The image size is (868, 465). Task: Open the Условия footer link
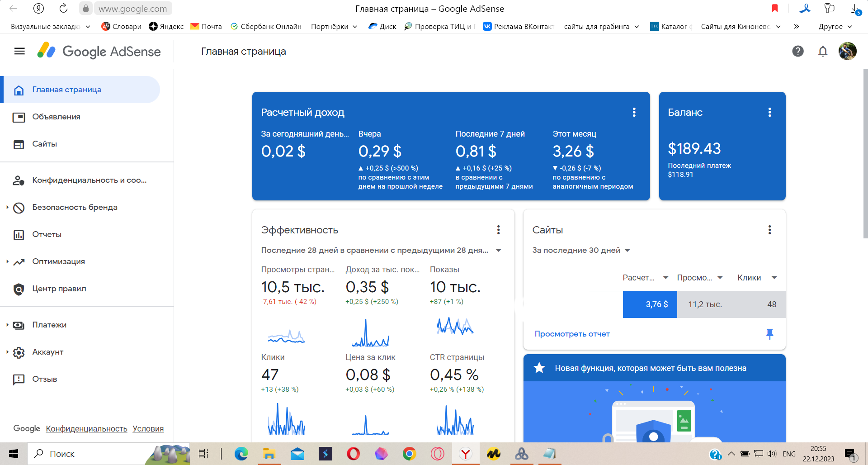(148, 429)
